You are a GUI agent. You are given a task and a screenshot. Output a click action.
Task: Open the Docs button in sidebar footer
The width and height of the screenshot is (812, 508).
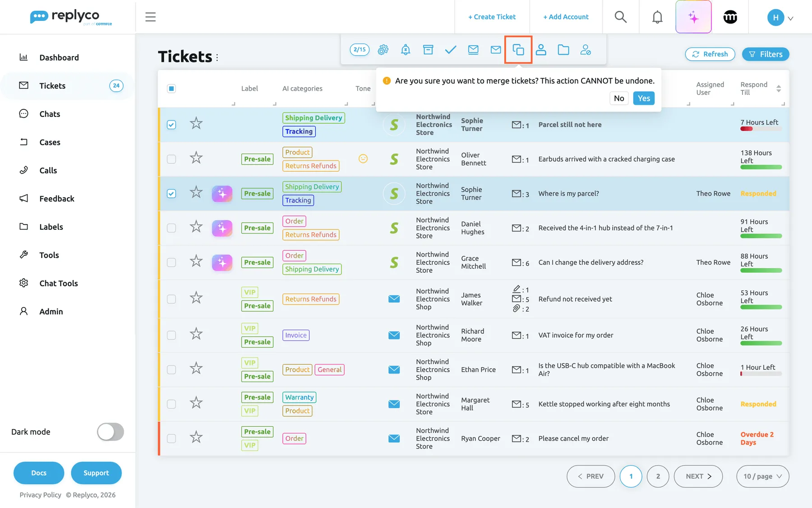[x=39, y=473]
